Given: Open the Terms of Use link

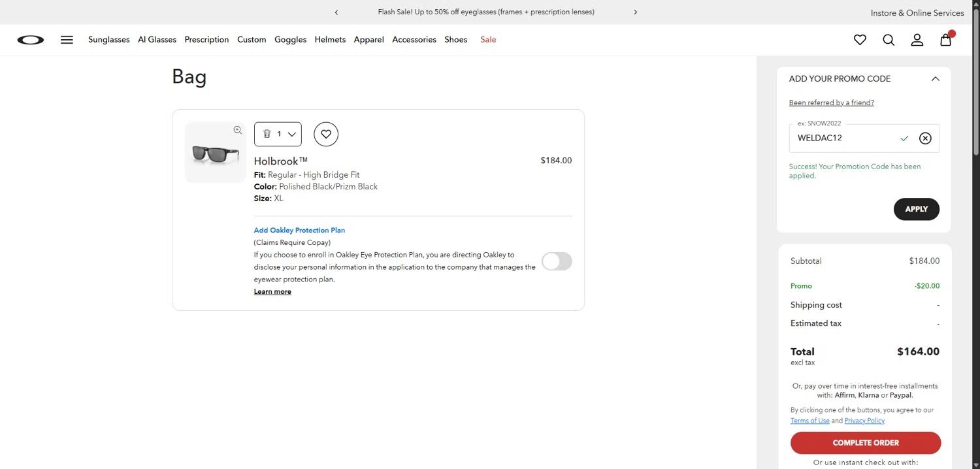Looking at the screenshot, I should (810, 421).
